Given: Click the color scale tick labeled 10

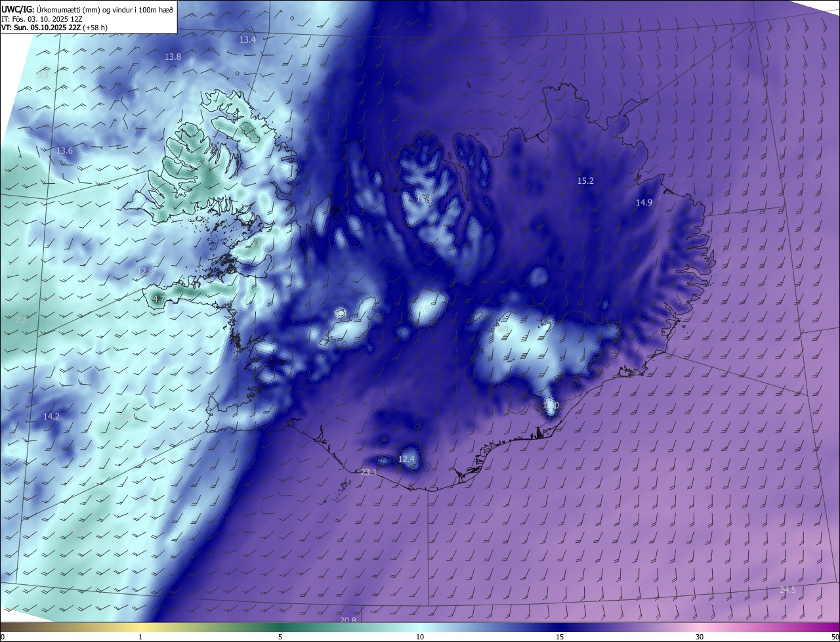Looking at the screenshot, I should (x=420, y=637).
